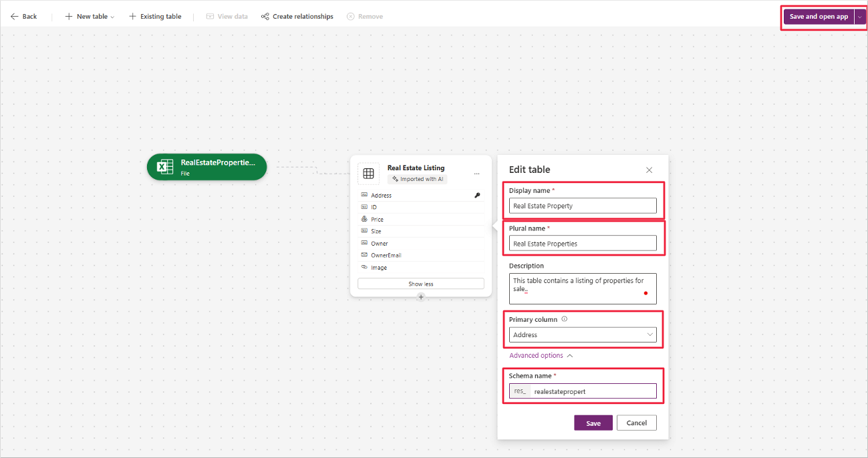Click the key icon next to Address
868x458 pixels.
coord(477,196)
